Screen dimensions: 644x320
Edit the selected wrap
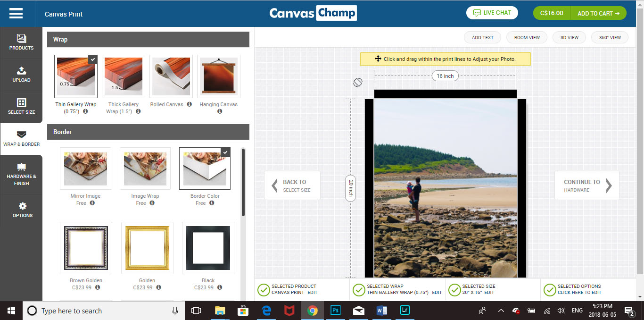(437, 293)
